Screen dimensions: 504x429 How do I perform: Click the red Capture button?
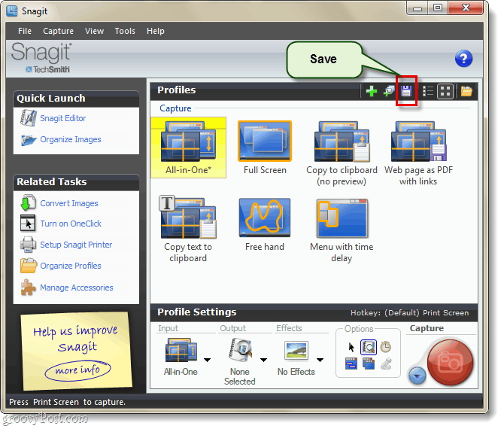(x=450, y=363)
